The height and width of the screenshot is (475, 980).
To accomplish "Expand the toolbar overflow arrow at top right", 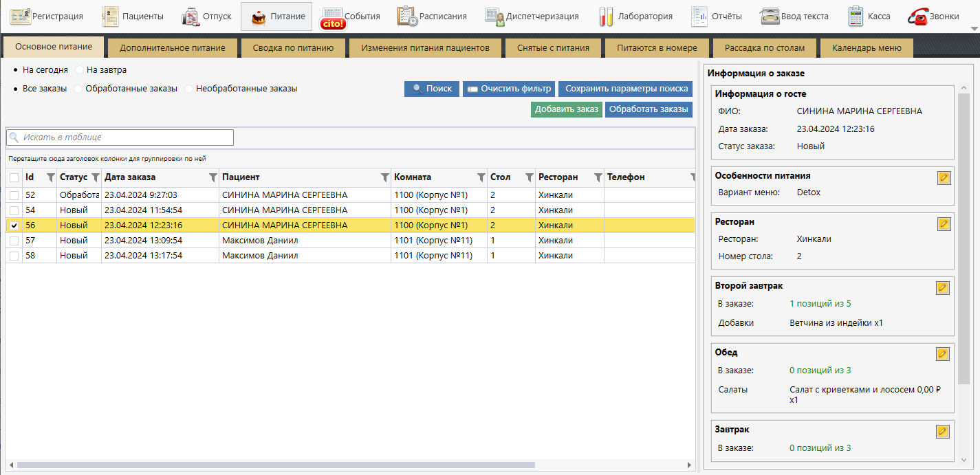I will [974, 29].
